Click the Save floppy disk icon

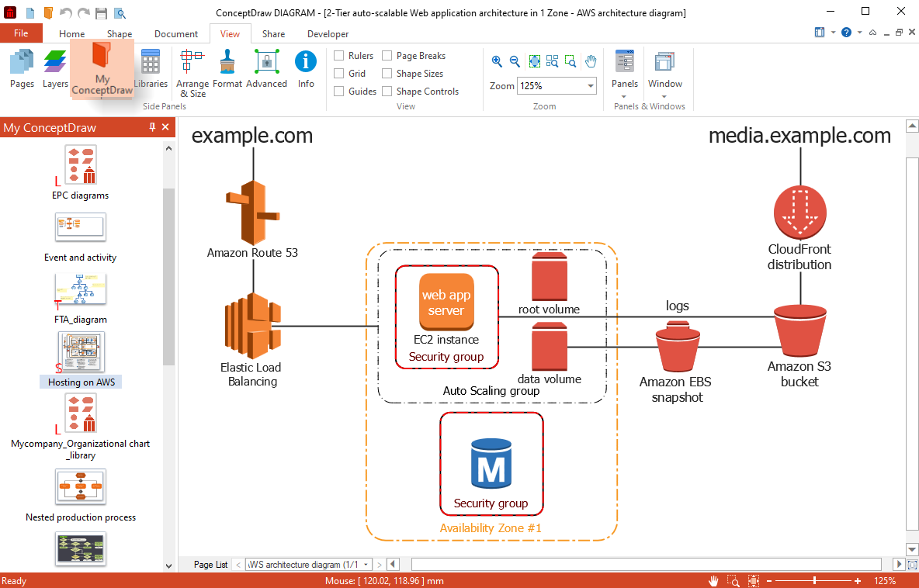point(102,12)
